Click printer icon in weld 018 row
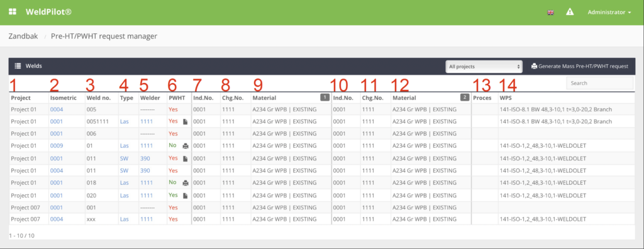Viewport: 644px width, 249px height. pyautogui.click(x=186, y=183)
